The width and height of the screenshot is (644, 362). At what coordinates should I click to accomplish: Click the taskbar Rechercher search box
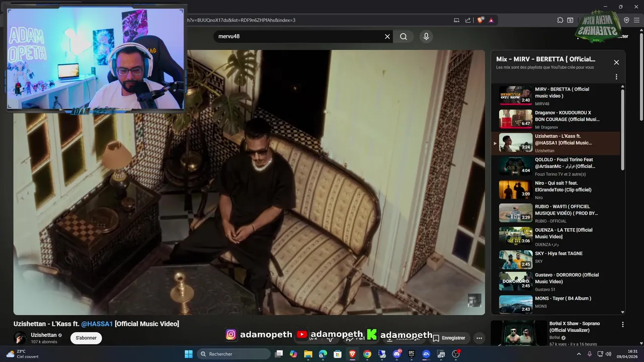coord(234,354)
